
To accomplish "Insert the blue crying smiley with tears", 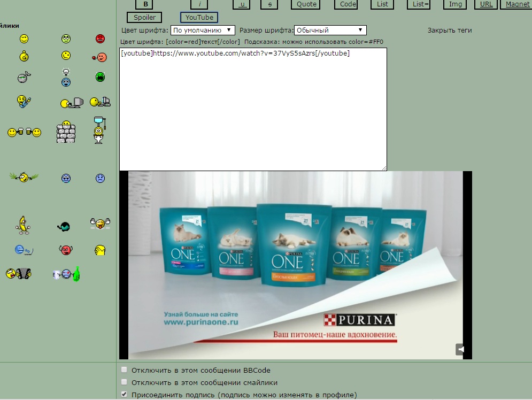I will coord(66,178).
